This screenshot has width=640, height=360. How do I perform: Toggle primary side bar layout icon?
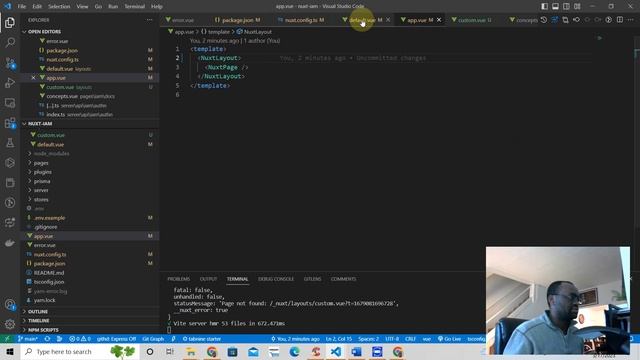pos(544,6)
